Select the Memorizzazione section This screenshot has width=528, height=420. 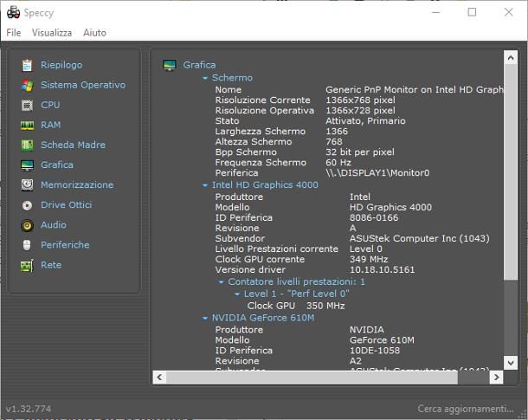[77, 185]
